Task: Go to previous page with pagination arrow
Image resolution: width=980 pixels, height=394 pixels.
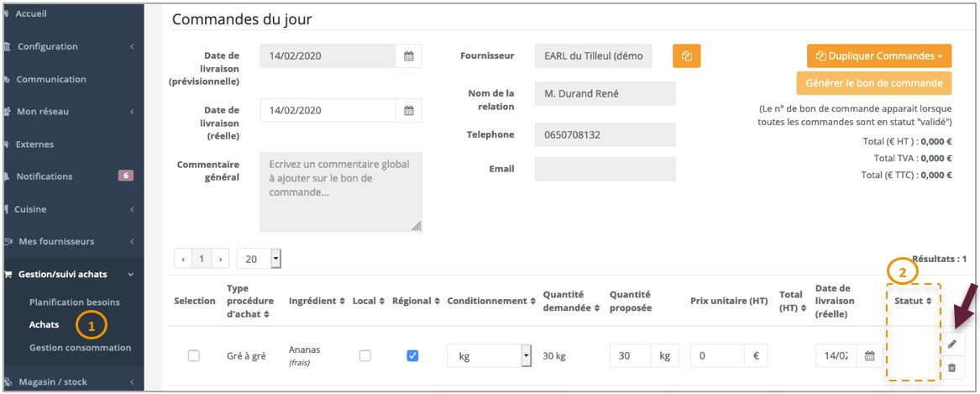Action: point(183,260)
